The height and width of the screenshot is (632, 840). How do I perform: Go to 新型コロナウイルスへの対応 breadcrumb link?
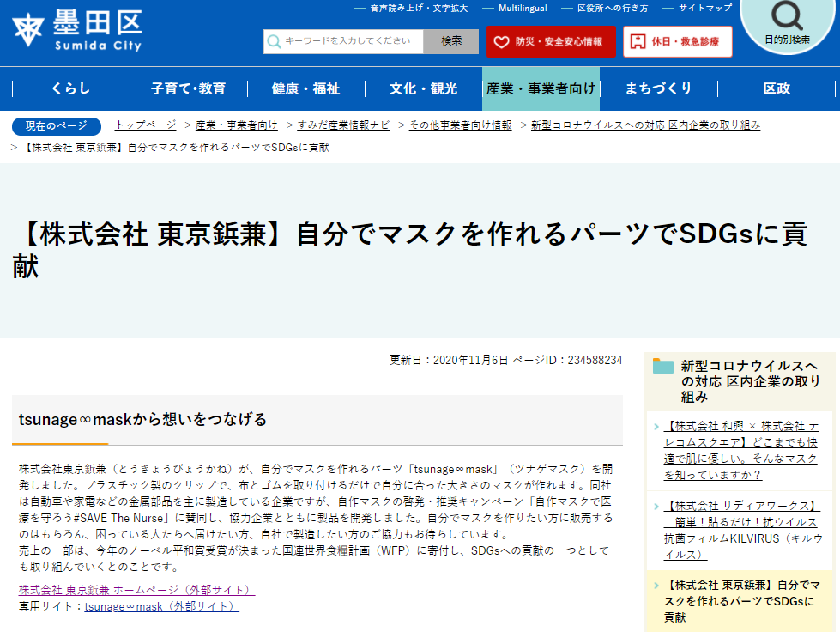(x=645, y=125)
